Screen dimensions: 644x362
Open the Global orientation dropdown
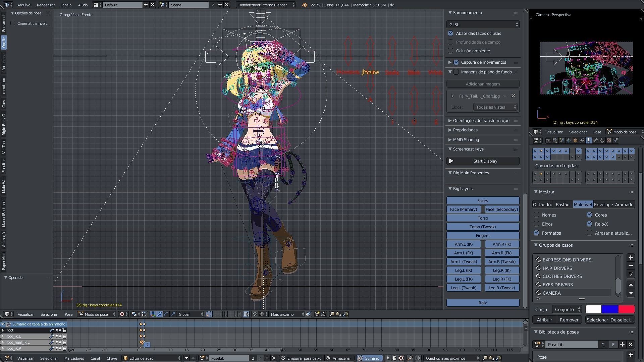[x=190, y=314]
